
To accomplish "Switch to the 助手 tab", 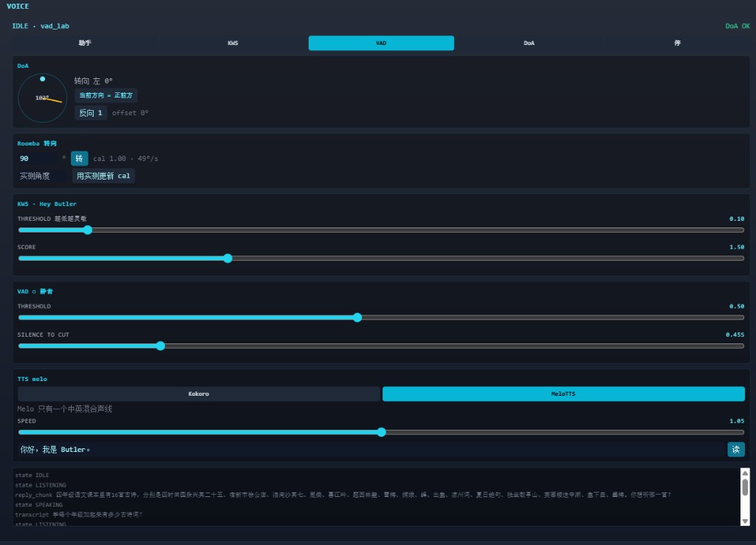I will 85,43.
